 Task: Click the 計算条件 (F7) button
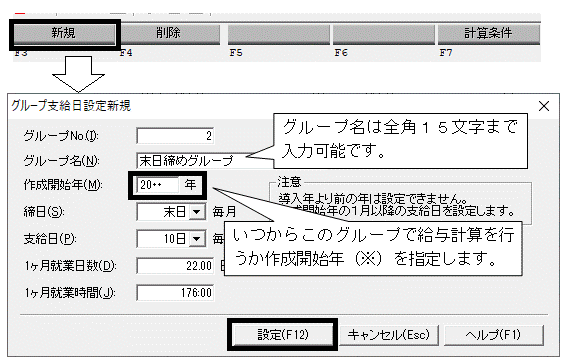coord(489,34)
